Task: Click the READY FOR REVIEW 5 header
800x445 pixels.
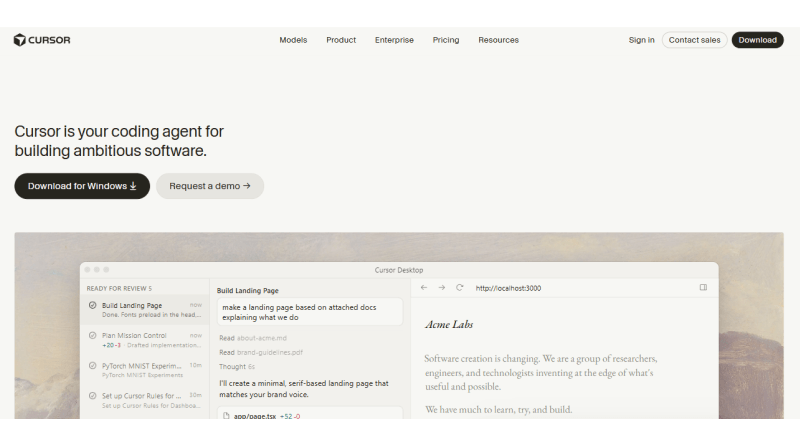Action: [119, 288]
